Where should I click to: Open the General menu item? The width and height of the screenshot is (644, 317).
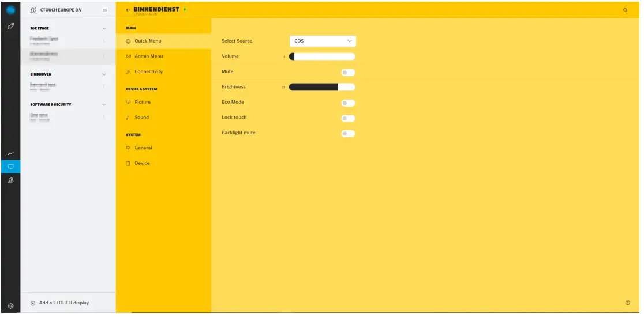coord(163,148)
